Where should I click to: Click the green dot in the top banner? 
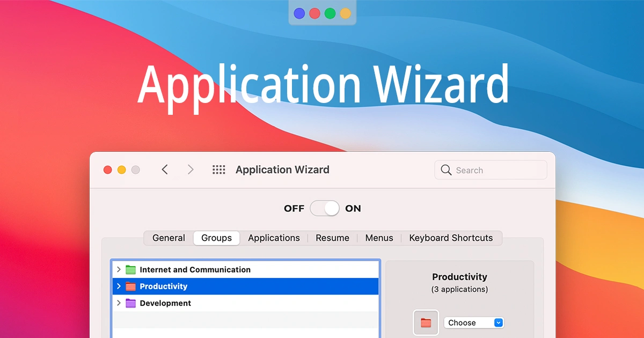[330, 13]
